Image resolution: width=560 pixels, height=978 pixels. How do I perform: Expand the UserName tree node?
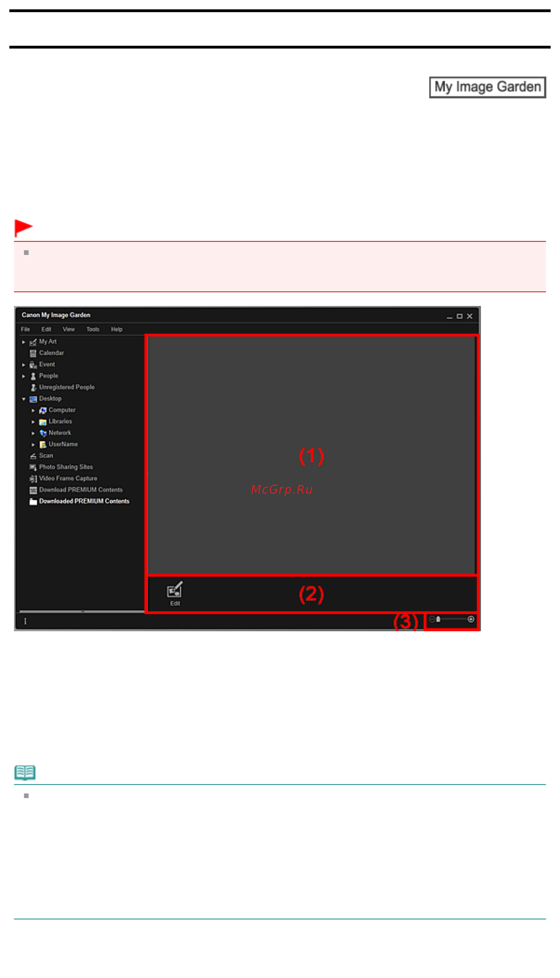pyautogui.click(x=33, y=444)
